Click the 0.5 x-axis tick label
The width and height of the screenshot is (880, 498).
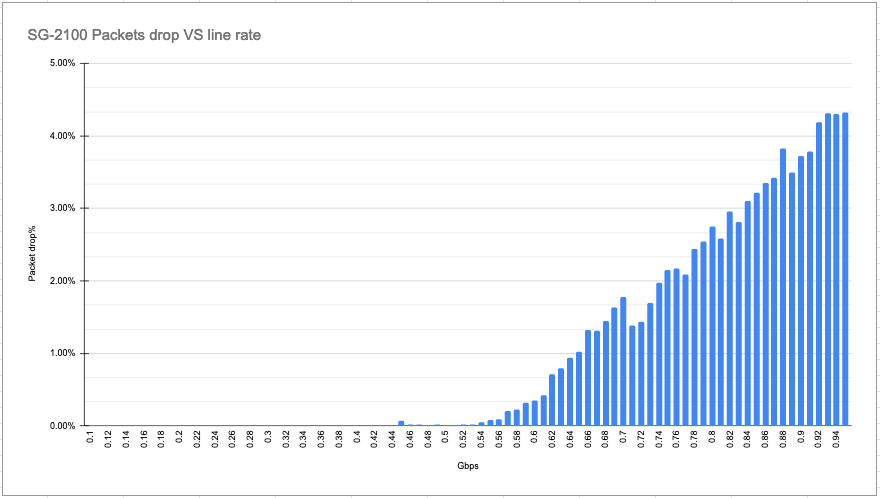coord(446,436)
